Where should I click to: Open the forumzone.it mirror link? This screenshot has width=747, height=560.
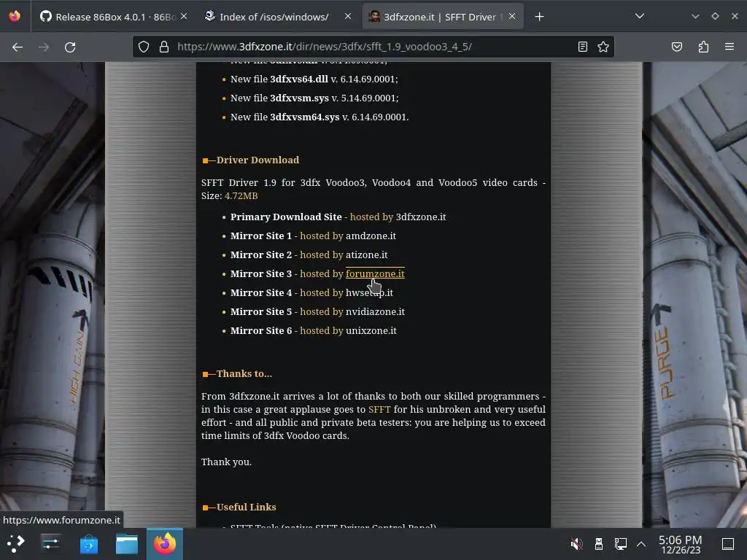(x=375, y=274)
